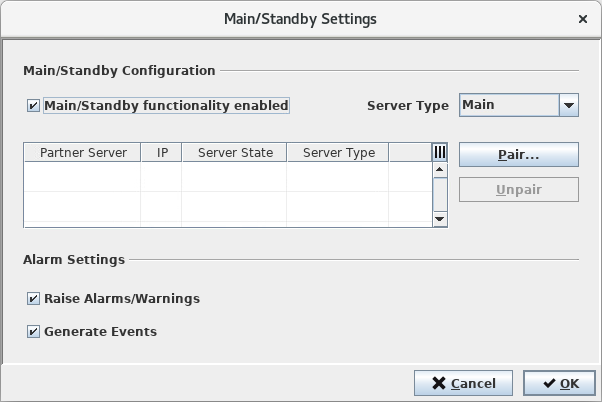Uncheck Raise Alarms/Warnings
Image resolution: width=602 pixels, height=402 pixels.
coord(34,298)
